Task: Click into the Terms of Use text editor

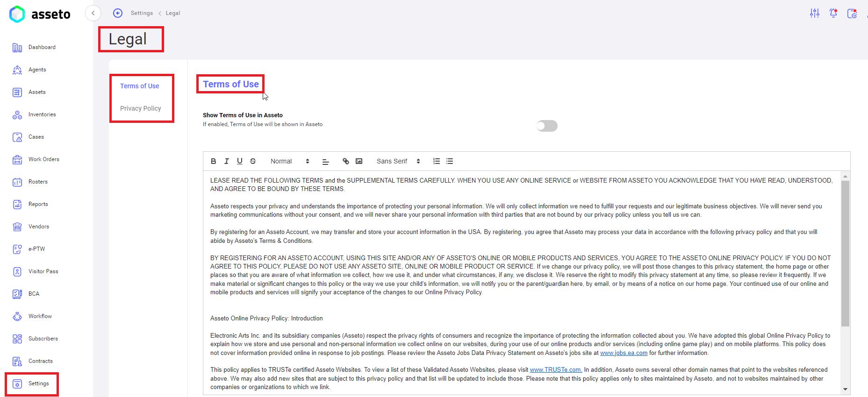Action: point(522,283)
